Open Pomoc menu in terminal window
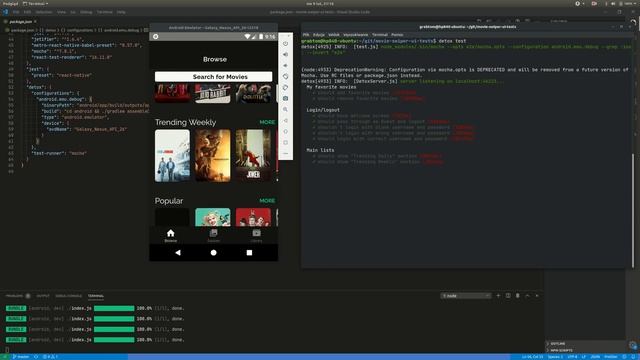 [x=397, y=35]
